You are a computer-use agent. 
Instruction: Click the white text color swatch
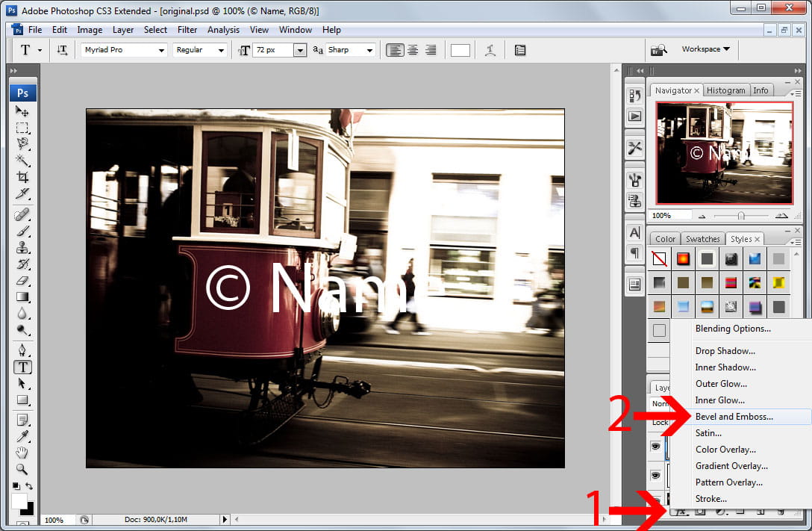click(460, 50)
